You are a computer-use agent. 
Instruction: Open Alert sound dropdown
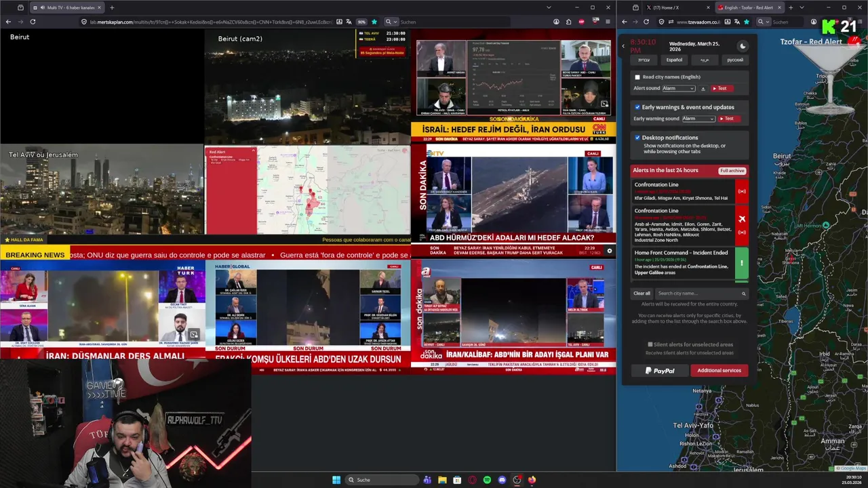pos(679,89)
